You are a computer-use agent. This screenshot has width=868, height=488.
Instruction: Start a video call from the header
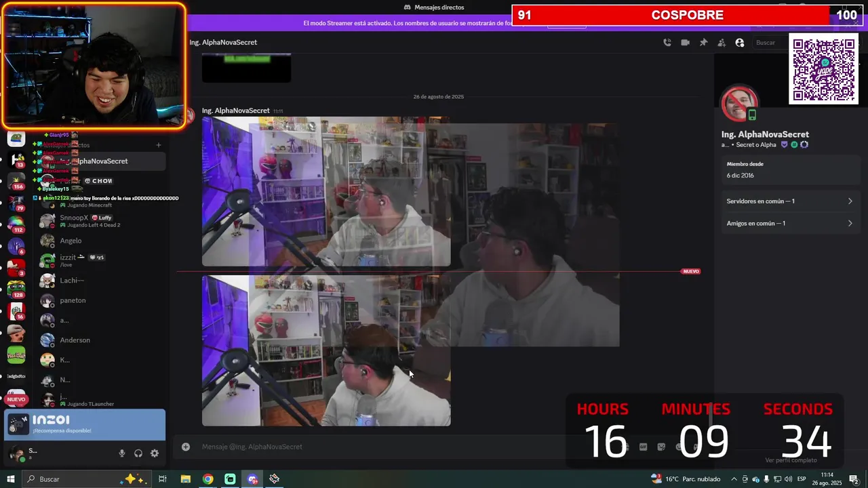coord(685,43)
